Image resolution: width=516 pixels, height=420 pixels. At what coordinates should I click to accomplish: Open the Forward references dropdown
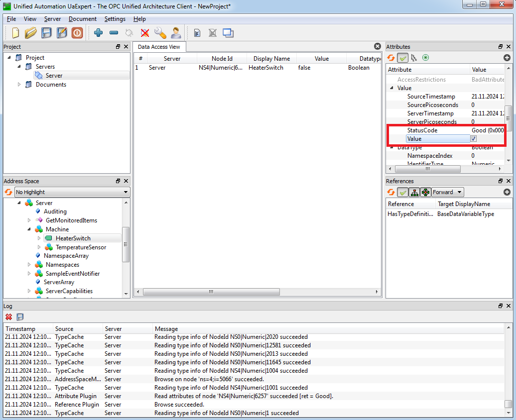coord(448,192)
